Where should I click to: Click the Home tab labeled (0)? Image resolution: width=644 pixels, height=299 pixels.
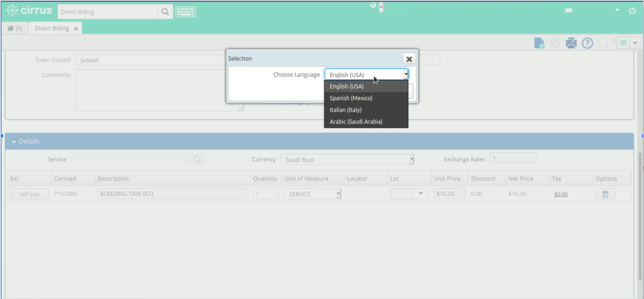[13, 28]
